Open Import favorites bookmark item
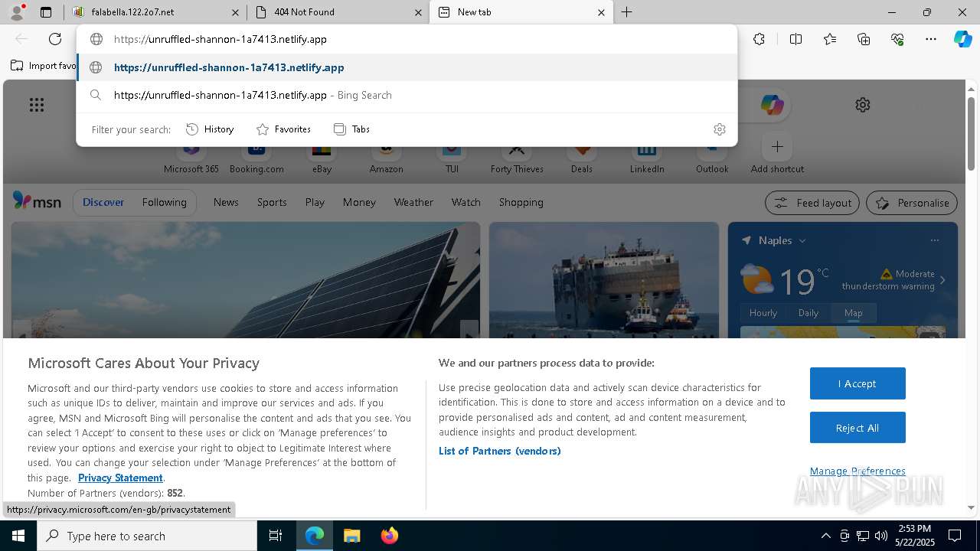980x551 pixels. pos(44,66)
